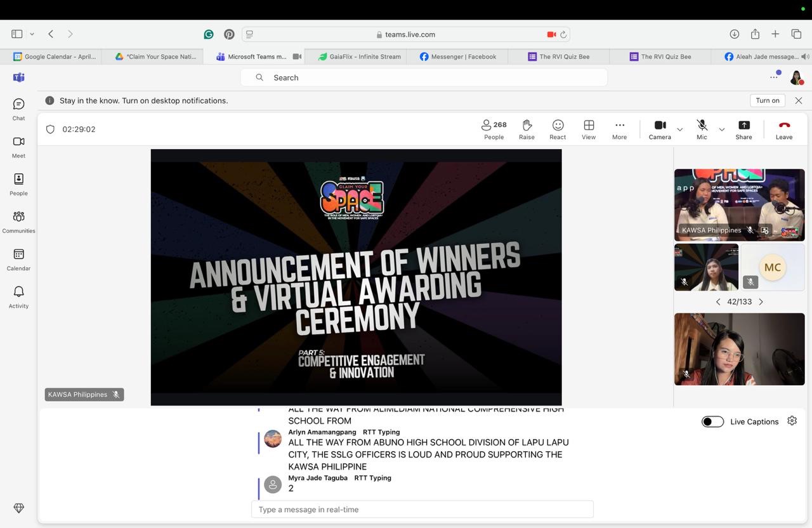This screenshot has height=528, width=812.
Task: Select the MC participant tile
Action: [772, 267]
